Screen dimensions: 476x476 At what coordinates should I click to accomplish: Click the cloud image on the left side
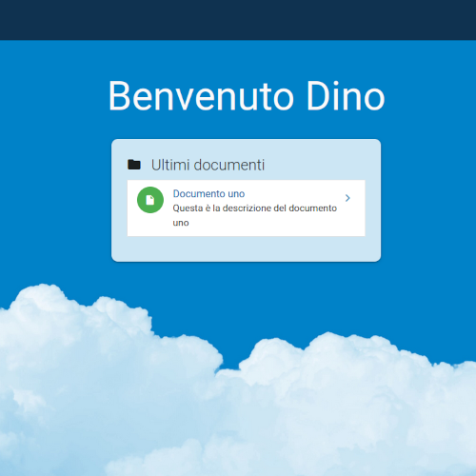point(95,381)
